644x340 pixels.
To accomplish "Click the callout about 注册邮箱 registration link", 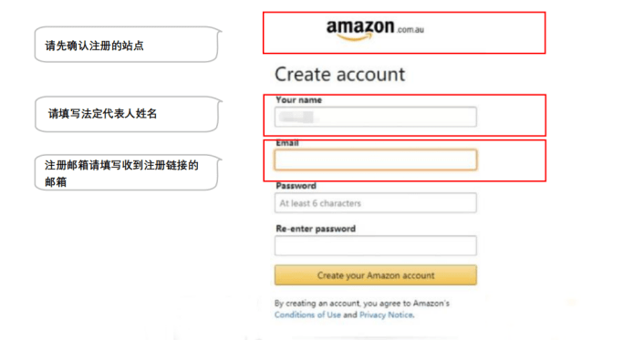I will (x=127, y=172).
